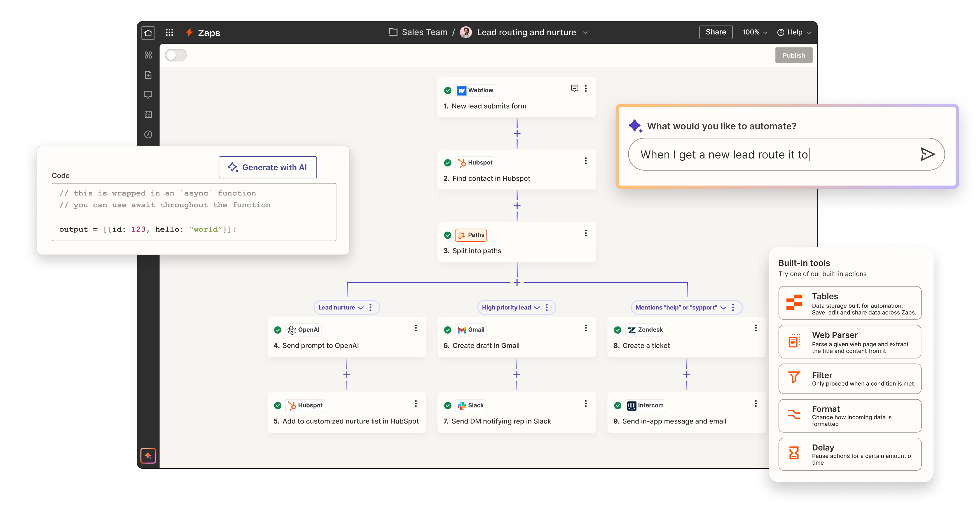
Task: Click the Publish button
Action: coord(793,55)
